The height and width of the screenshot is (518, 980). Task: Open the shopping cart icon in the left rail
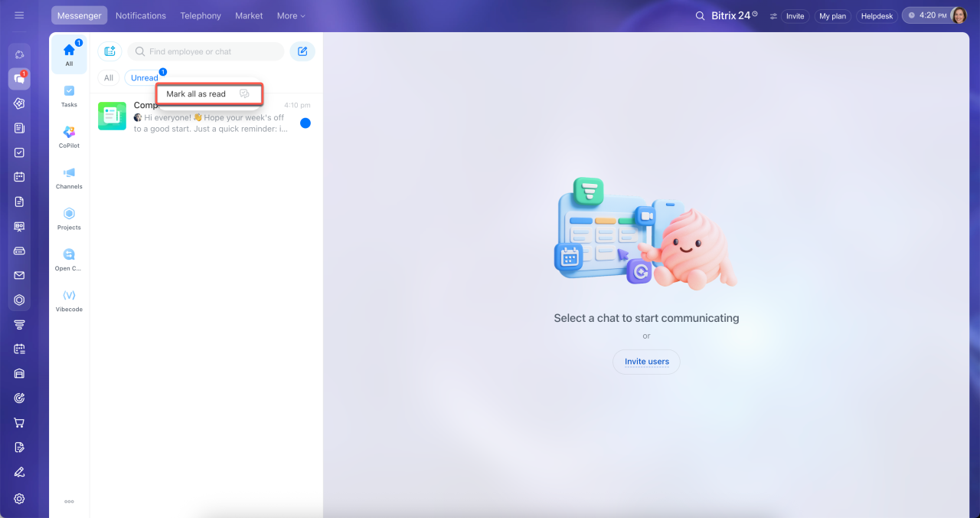tap(19, 422)
